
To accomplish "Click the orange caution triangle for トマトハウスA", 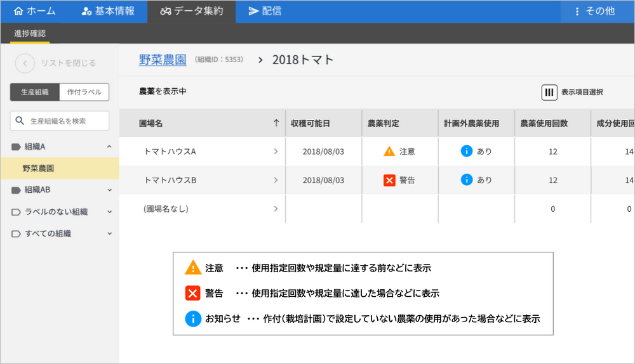I will [x=389, y=152].
